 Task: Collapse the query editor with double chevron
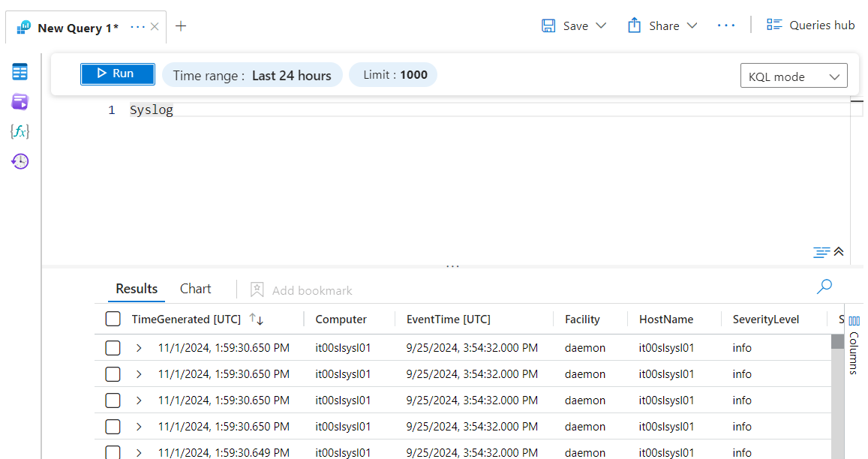(839, 252)
